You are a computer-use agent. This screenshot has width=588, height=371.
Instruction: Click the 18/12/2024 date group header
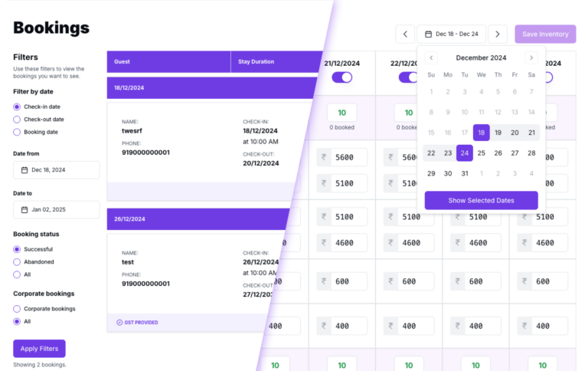click(212, 88)
